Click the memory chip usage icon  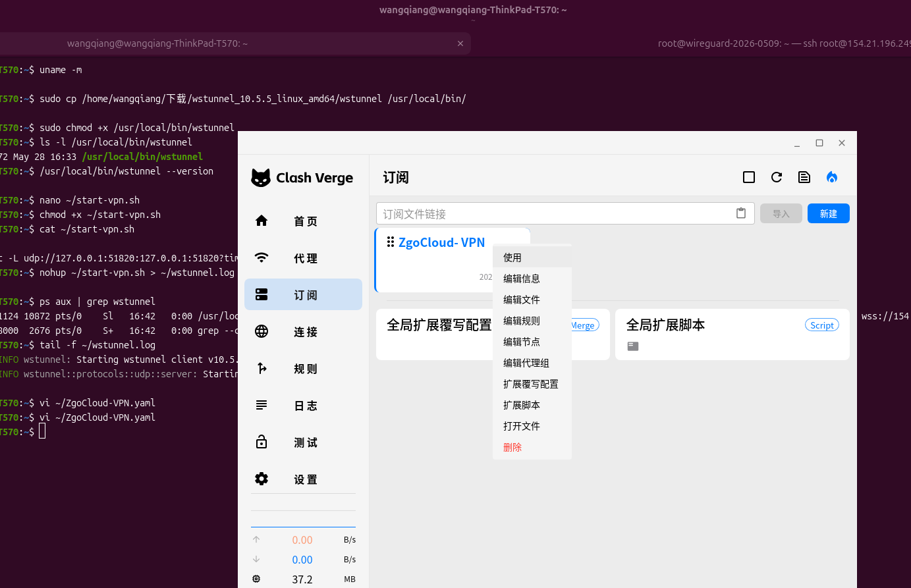(x=256, y=579)
